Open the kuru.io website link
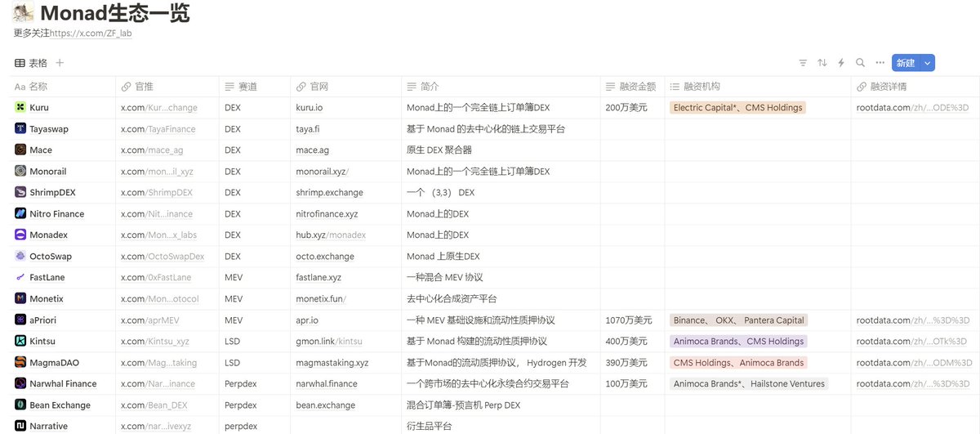 point(309,107)
